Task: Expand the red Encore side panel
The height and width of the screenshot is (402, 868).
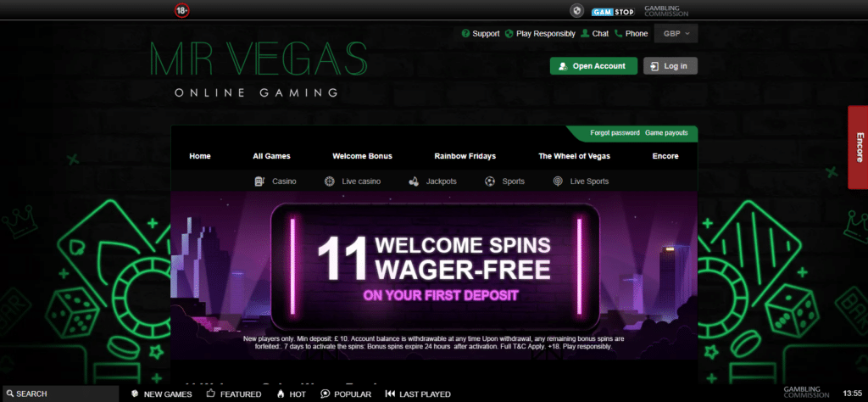Action: click(x=858, y=148)
